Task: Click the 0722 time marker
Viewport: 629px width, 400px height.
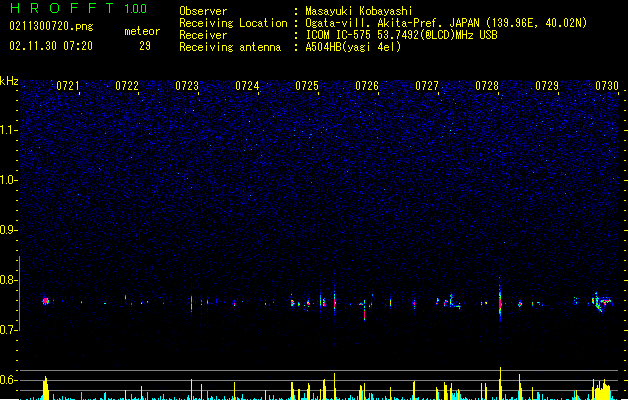Action: [x=127, y=86]
